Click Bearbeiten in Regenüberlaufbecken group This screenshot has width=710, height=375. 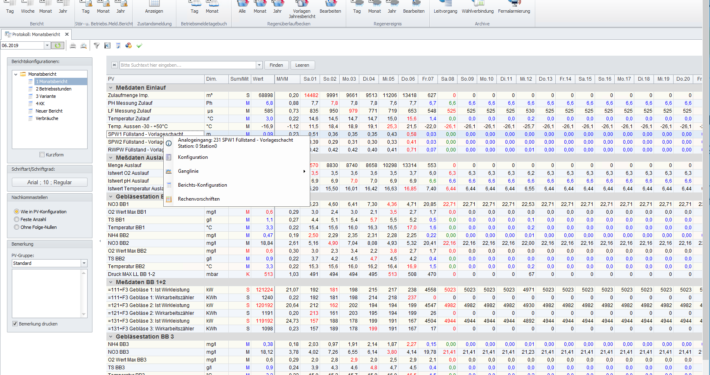330,7
